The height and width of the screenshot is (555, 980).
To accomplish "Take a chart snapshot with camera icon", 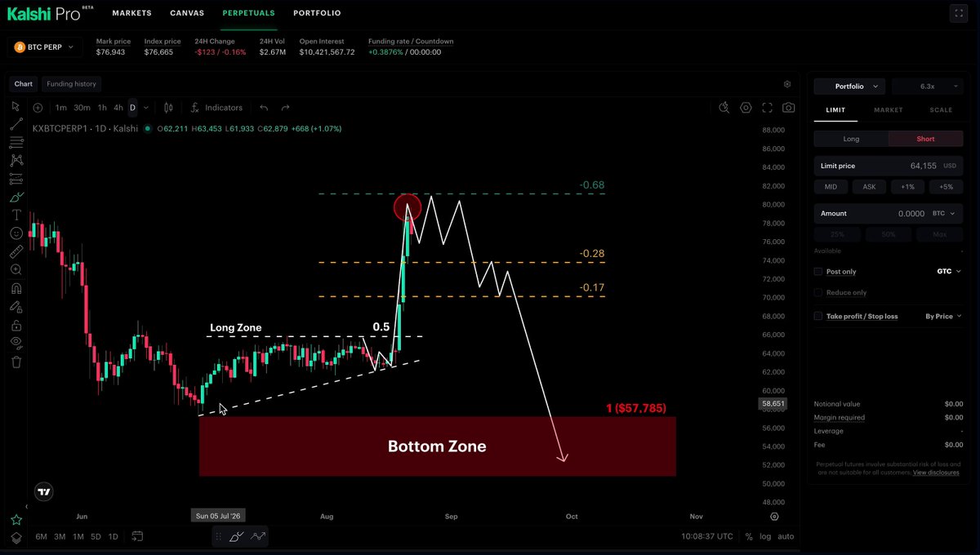I will 788,108.
